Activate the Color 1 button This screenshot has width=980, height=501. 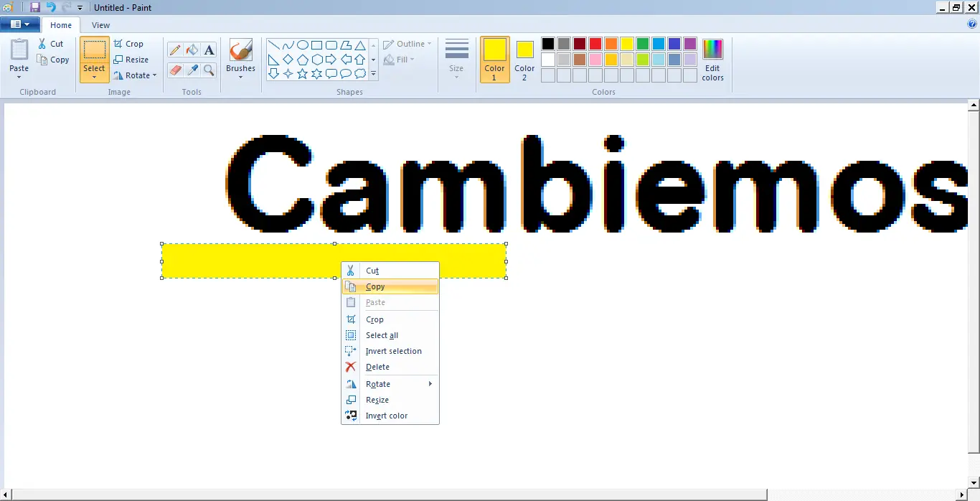[x=494, y=59]
